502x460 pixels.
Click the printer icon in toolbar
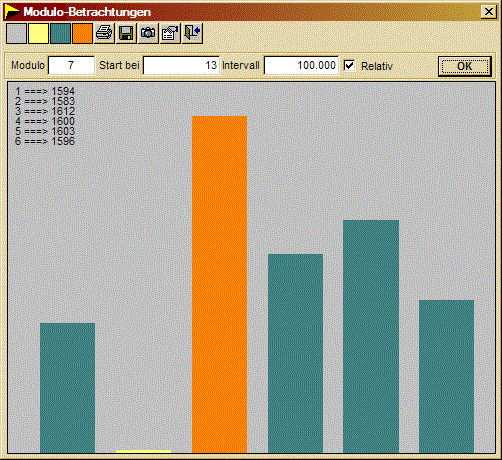tap(104, 33)
